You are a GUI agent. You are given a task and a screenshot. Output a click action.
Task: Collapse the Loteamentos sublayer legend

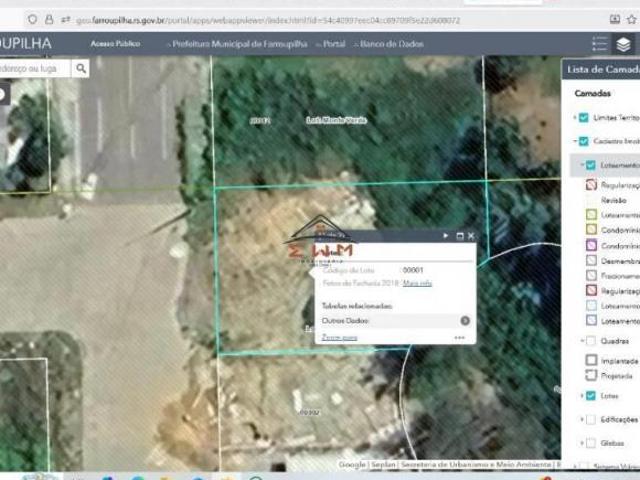pyautogui.click(x=582, y=165)
